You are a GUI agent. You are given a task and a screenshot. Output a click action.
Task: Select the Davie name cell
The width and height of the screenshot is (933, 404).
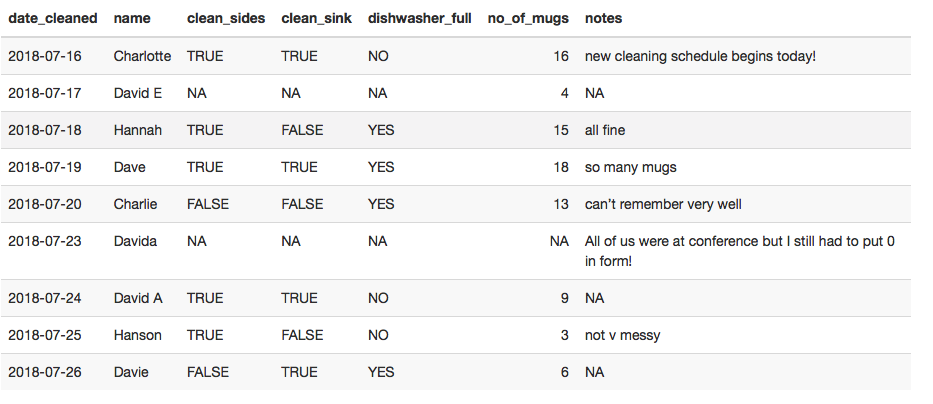tap(131, 372)
